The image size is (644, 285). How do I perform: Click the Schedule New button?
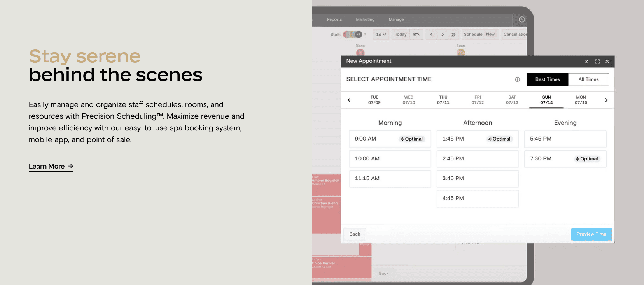[x=480, y=34]
